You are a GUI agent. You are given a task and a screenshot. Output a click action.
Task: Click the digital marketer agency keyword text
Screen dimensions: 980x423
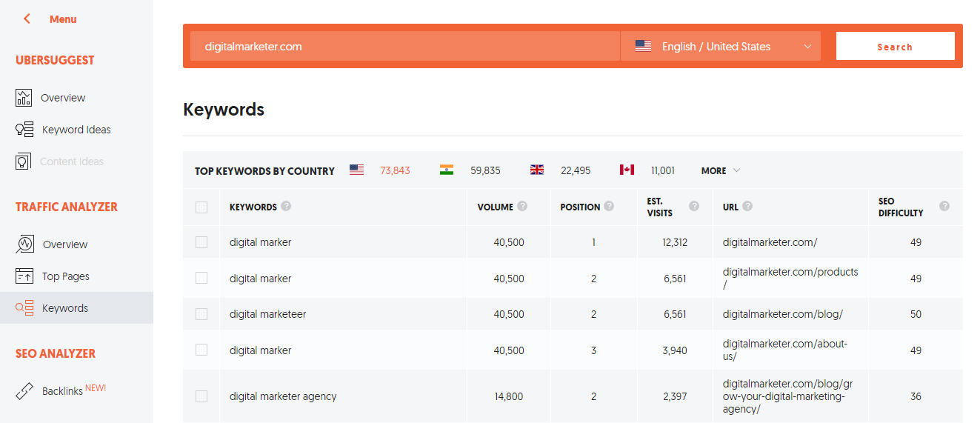(283, 396)
